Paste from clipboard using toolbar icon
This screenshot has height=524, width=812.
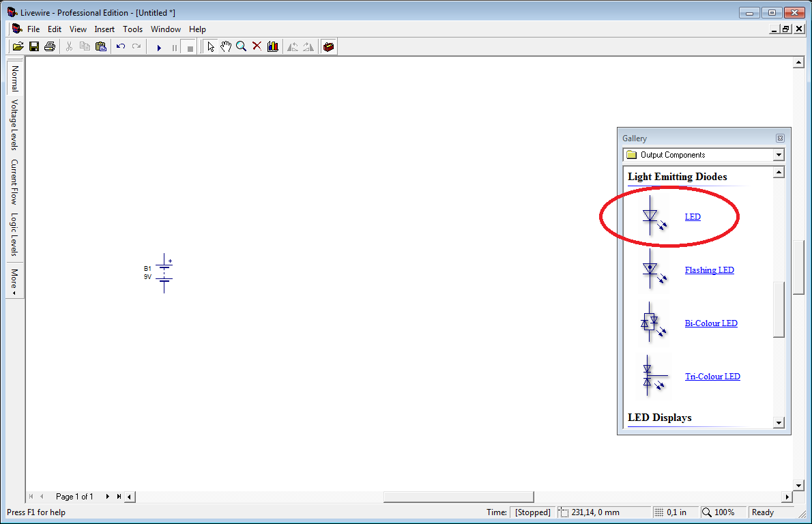coord(101,46)
